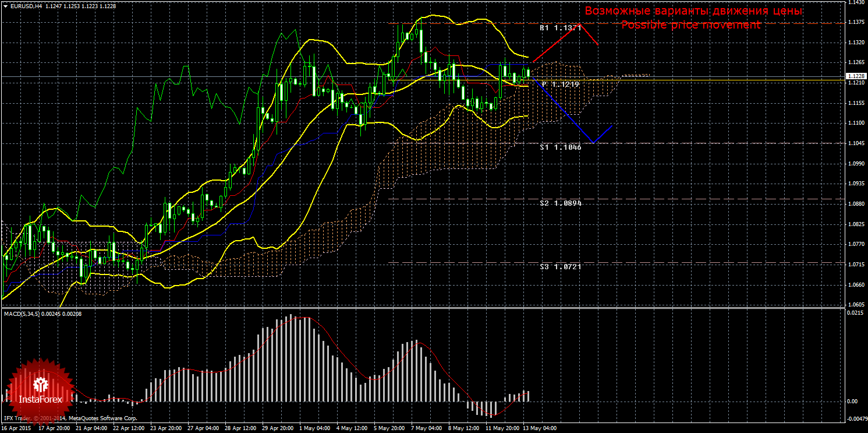Screen dimensions: 868x433
Task: Click 1.0660 on the price scale
Action: coord(855,285)
